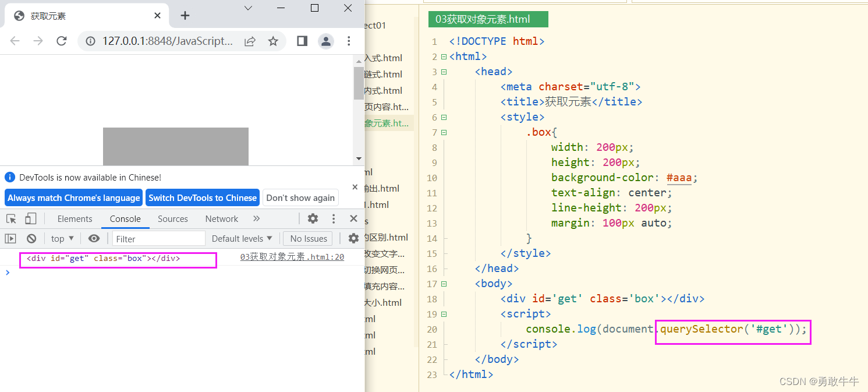
Task: Collapse head tag fold on line 3
Action: (444, 72)
